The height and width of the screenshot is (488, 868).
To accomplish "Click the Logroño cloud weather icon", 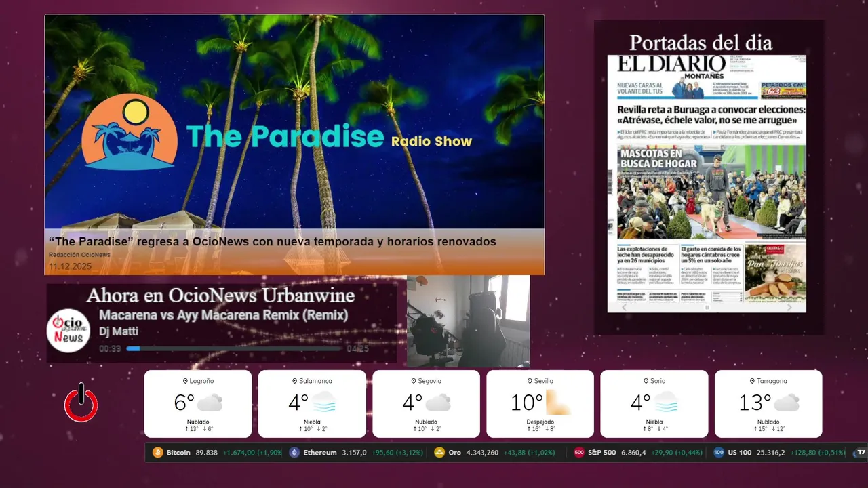I will tap(210, 403).
